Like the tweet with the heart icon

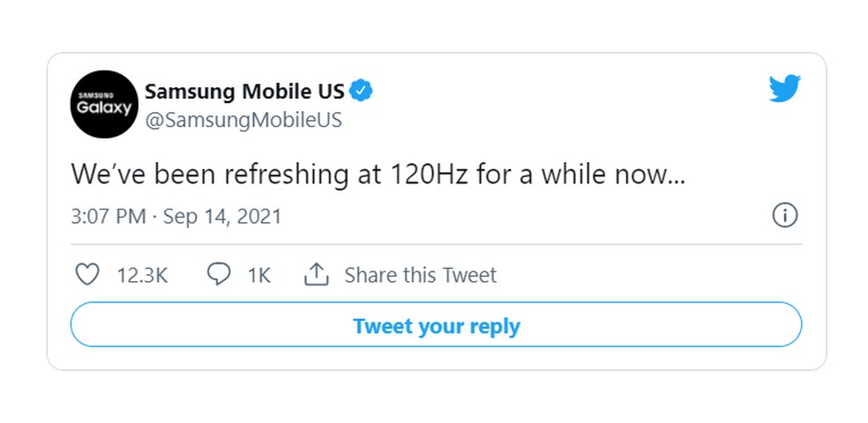[86, 275]
